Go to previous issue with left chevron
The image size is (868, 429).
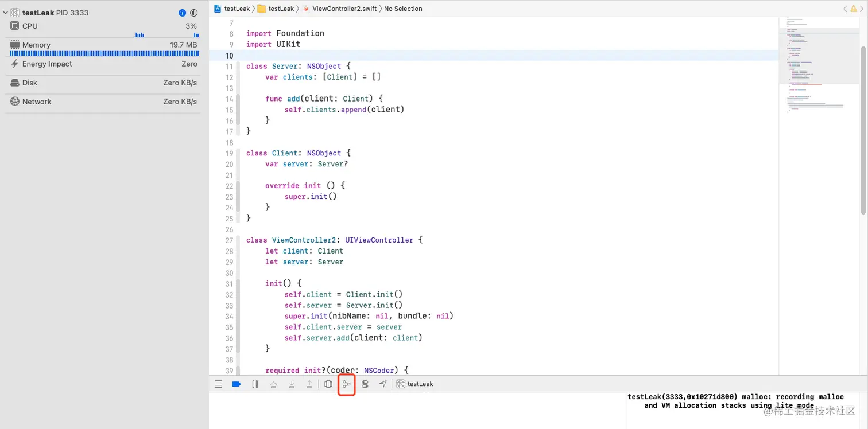[x=845, y=9]
